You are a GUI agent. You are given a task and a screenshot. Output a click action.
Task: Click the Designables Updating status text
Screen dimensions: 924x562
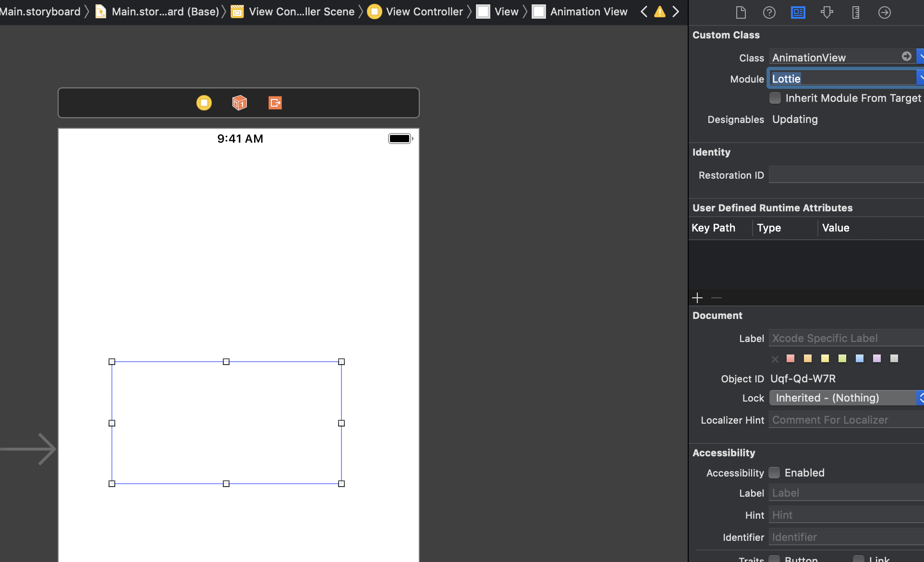(795, 119)
